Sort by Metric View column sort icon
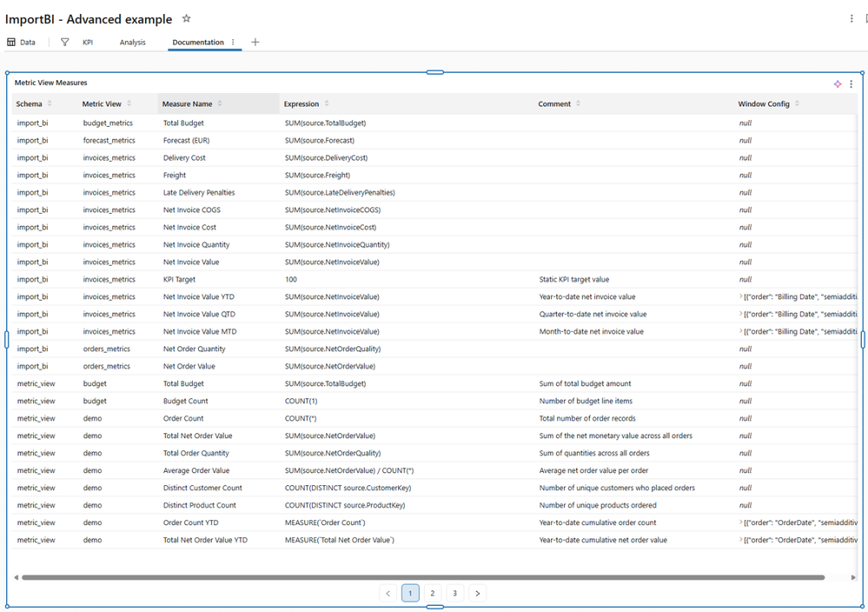This screenshot has height=612, width=868. (x=129, y=103)
